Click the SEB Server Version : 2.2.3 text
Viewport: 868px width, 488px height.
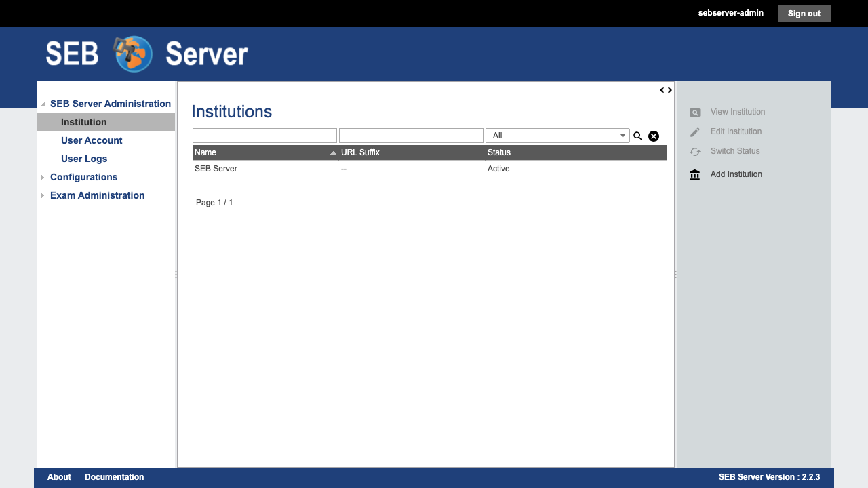point(769,477)
